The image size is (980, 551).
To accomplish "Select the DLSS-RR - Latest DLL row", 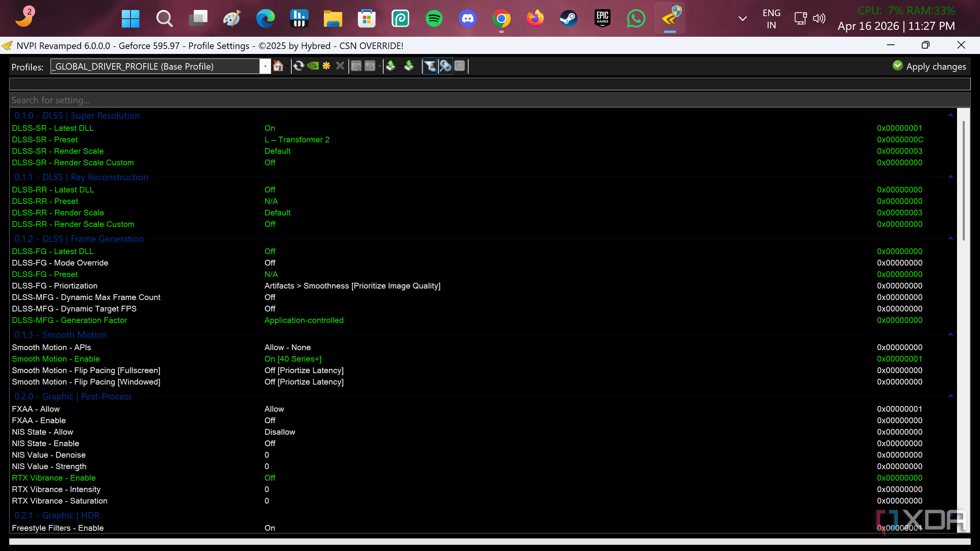I will point(482,190).
